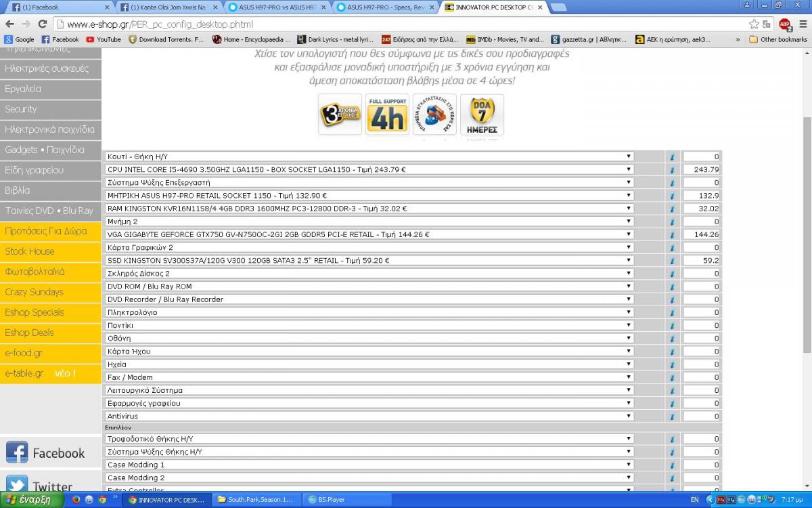Open the Σύστημα Ψύξης Επεξεργαστή dropdown
Image resolution: width=812 pixels, height=508 pixels.
[x=369, y=182]
